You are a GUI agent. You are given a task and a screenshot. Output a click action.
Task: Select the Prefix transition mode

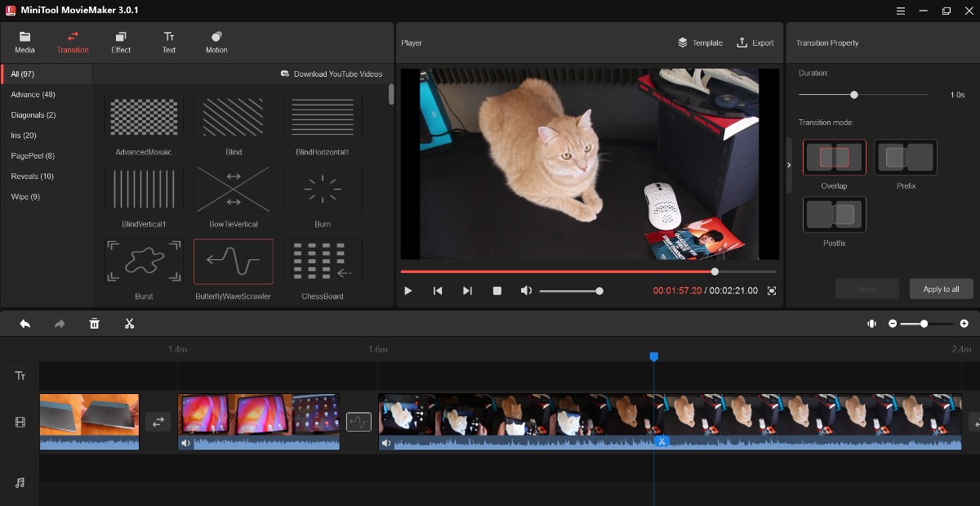click(905, 156)
